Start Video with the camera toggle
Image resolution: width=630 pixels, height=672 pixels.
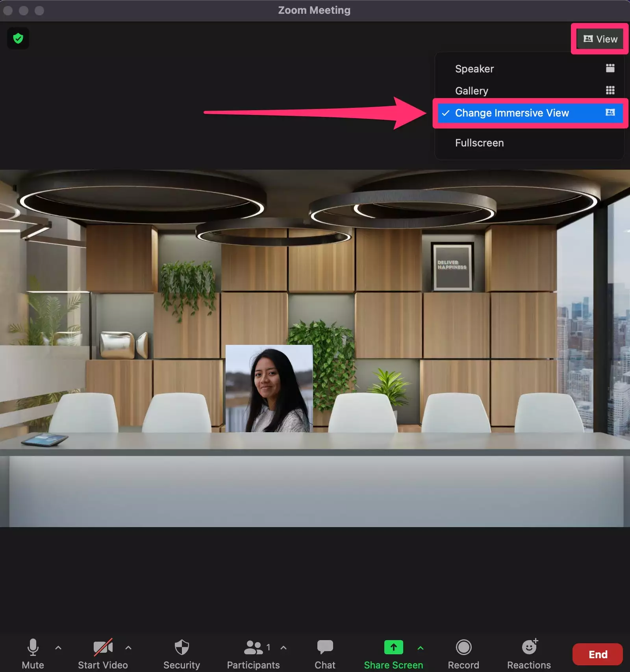pos(102,647)
